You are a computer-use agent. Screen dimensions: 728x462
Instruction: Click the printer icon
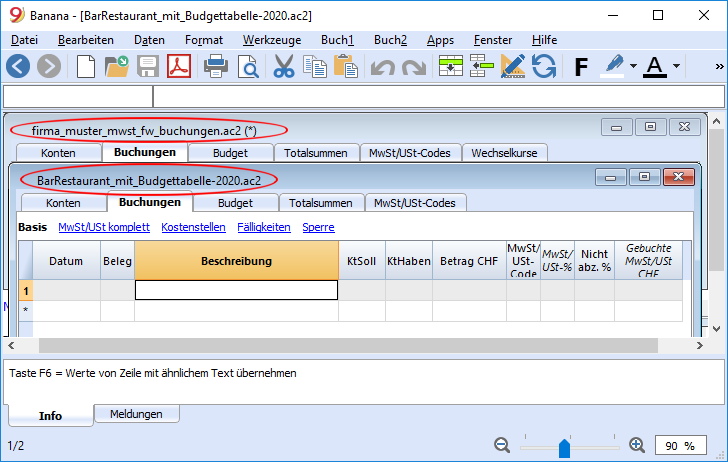[216, 66]
